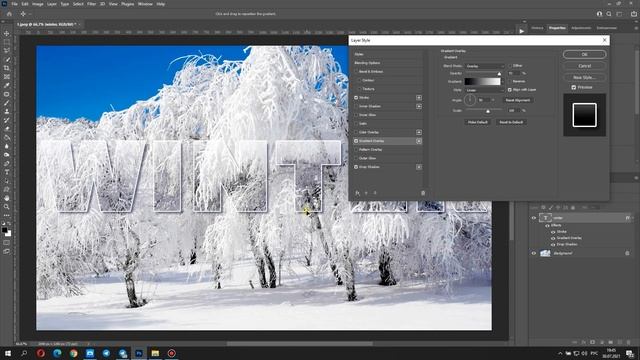This screenshot has width=640, height=360.
Task: Switch to the Adjustments panel tab
Action: click(x=581, y=28)
